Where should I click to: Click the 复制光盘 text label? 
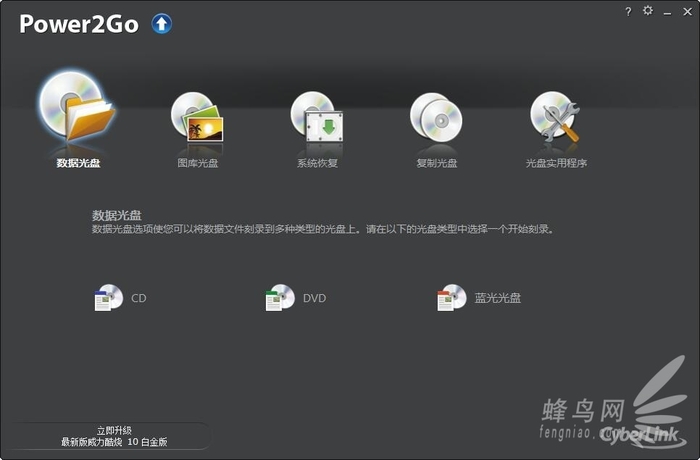(437, 163)
